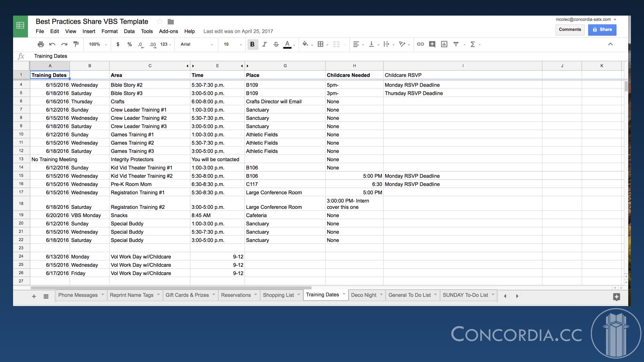Click the Print icon in toolbar
Image resolution: width=644 pixels, height=362 pixels.
point(41,44)
